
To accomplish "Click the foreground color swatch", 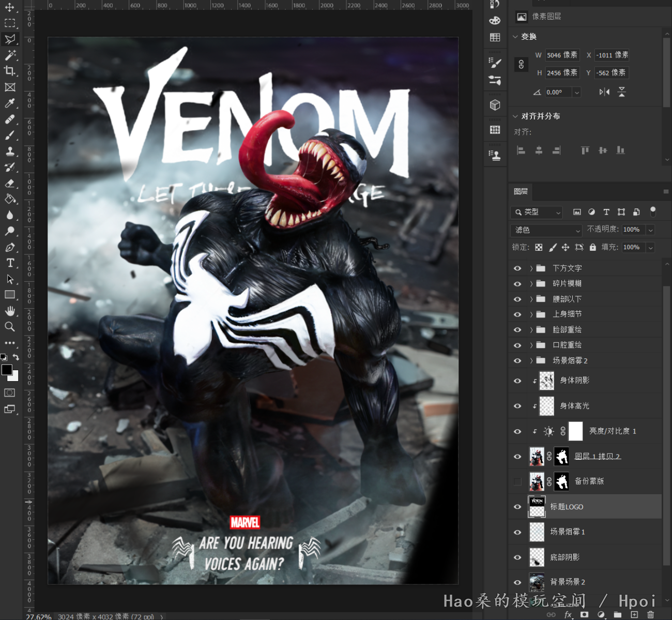I will click(7, 370).
